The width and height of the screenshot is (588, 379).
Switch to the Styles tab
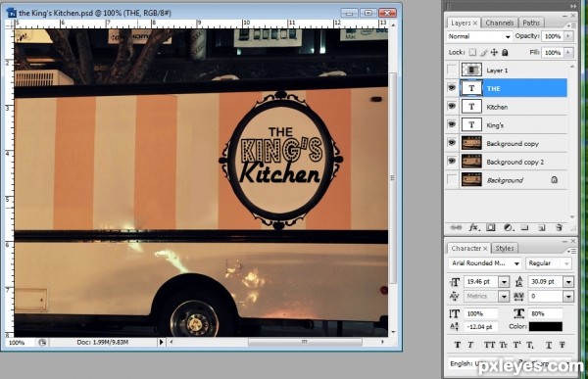[505, 249]
